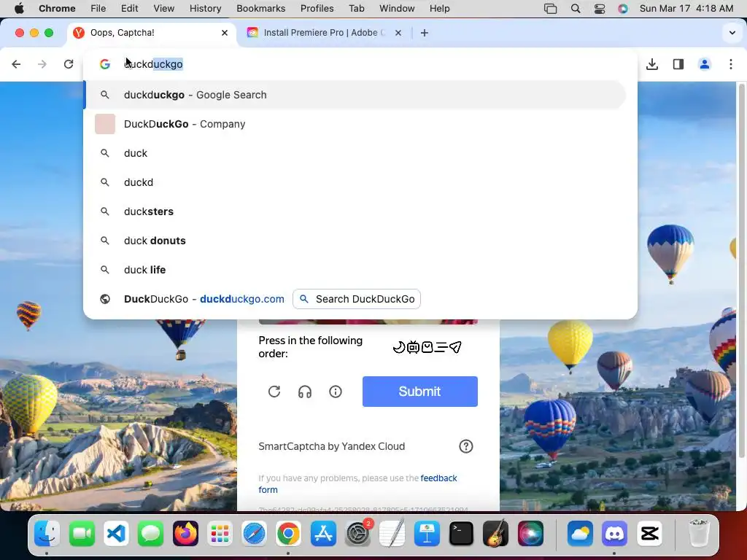
Task: Open the Apple menu
Action: (x=19, y=9)
